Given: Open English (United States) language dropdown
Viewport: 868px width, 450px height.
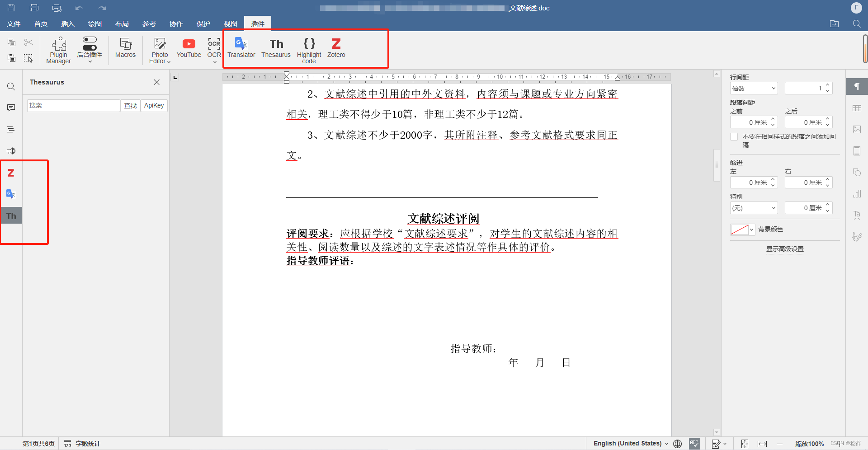Looking at the screenshot, I should 631,444.
